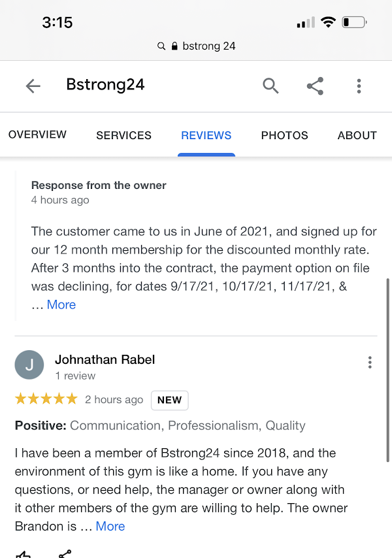Screen dimensions: 392x558
Task: Like Johnathan Rabel's review with thumbs up
Action: click(x=23, y=554)
